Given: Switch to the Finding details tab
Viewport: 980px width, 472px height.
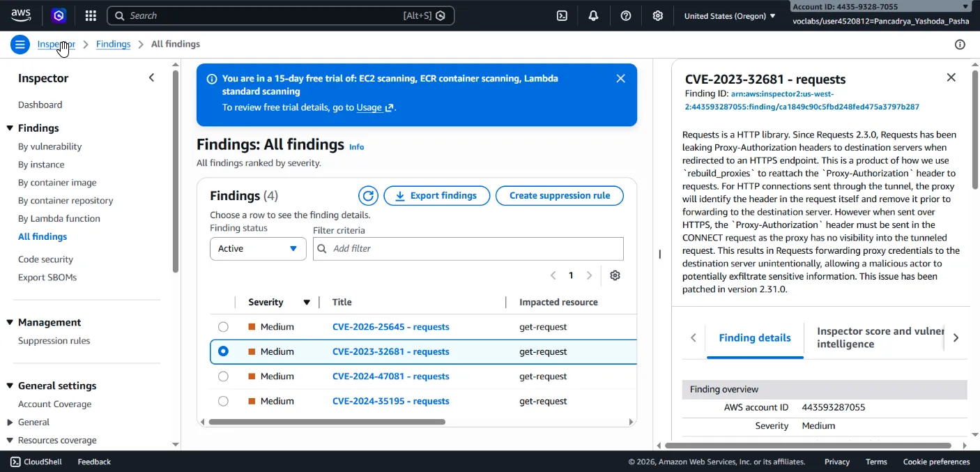Looking at the screenshot, I should click(x=755, y=337).
